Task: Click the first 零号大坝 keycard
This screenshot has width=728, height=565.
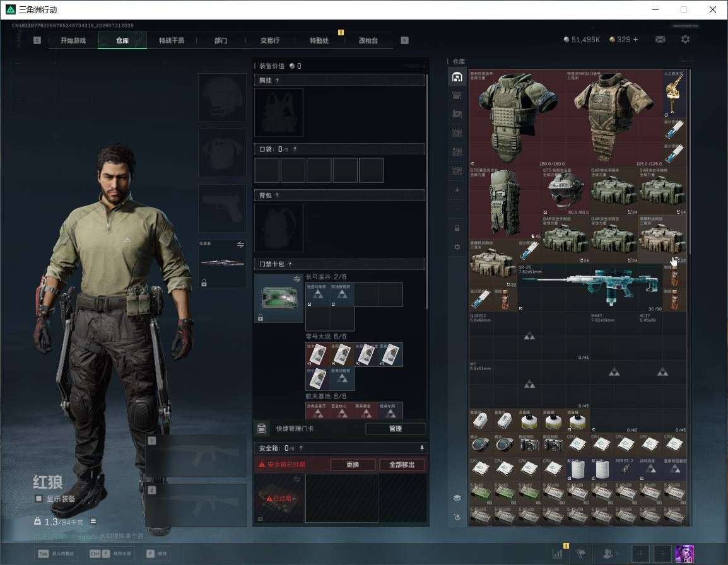Action: click(317, 354)
